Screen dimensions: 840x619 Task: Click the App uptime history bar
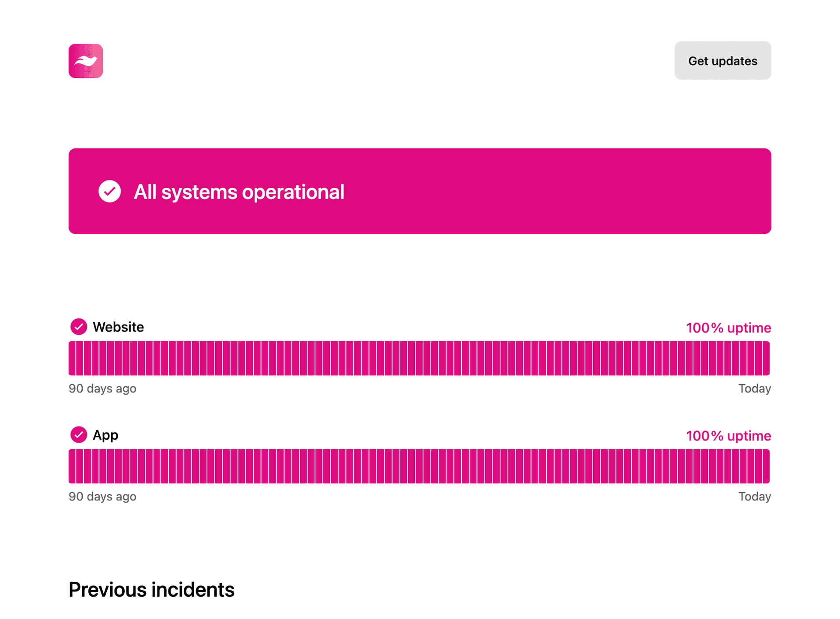pos(419,466)
